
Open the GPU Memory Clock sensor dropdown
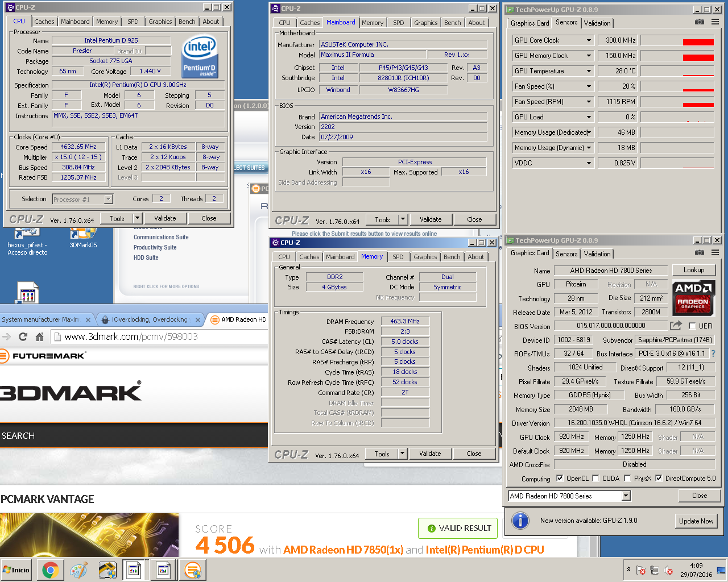coord(589,56)
